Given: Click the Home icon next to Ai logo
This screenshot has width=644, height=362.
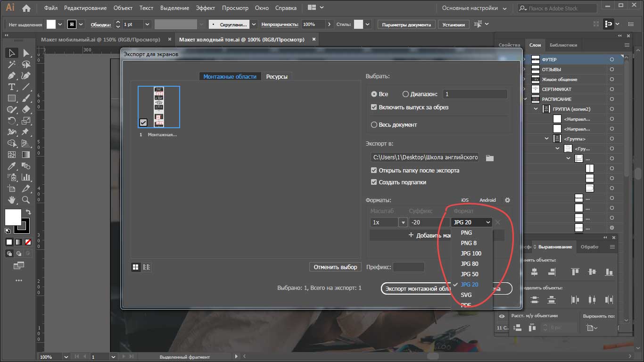Looking at the screenshot, I should pos(26,8).
